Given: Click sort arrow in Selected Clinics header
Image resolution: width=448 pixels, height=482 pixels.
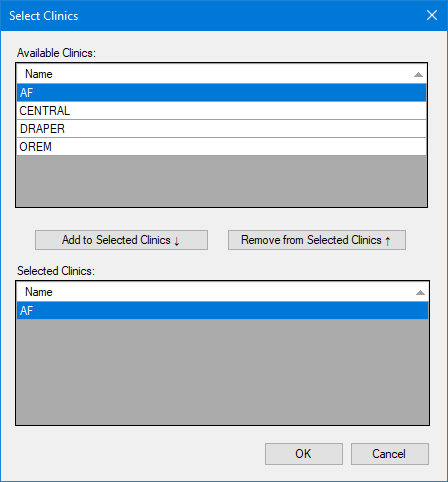Looking at the screenshot, I should click(x=420, y=293).
